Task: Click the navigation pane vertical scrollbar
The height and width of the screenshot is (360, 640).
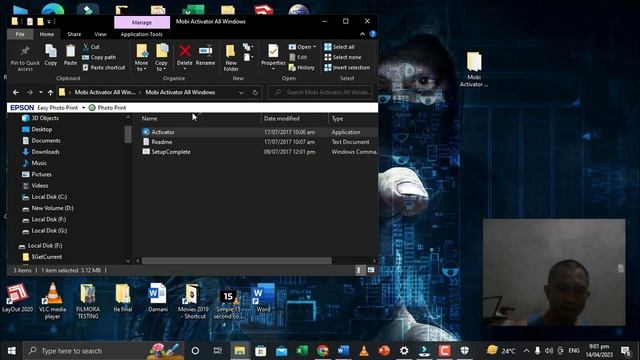Action: (128, 134)
